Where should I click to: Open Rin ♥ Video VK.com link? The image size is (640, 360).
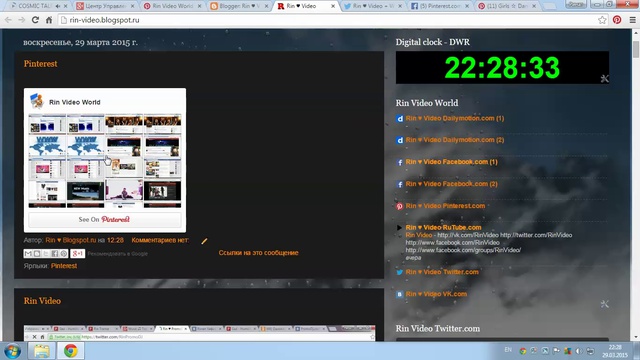click(436, 294)
